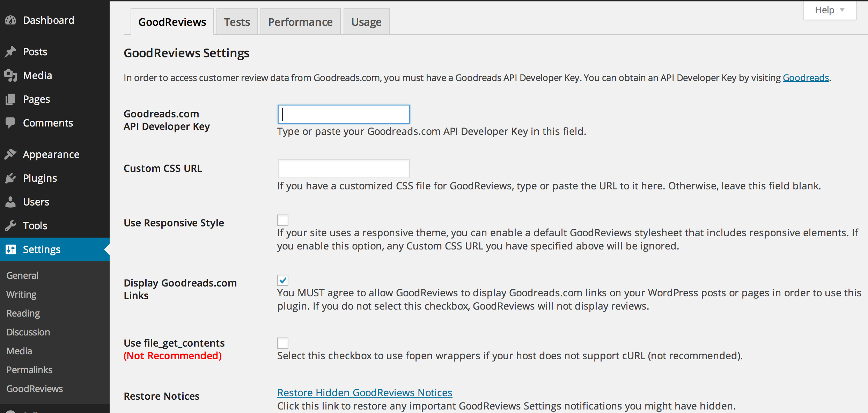
Task: Open Permalinks settings submenu item
Action: point(29,370)
